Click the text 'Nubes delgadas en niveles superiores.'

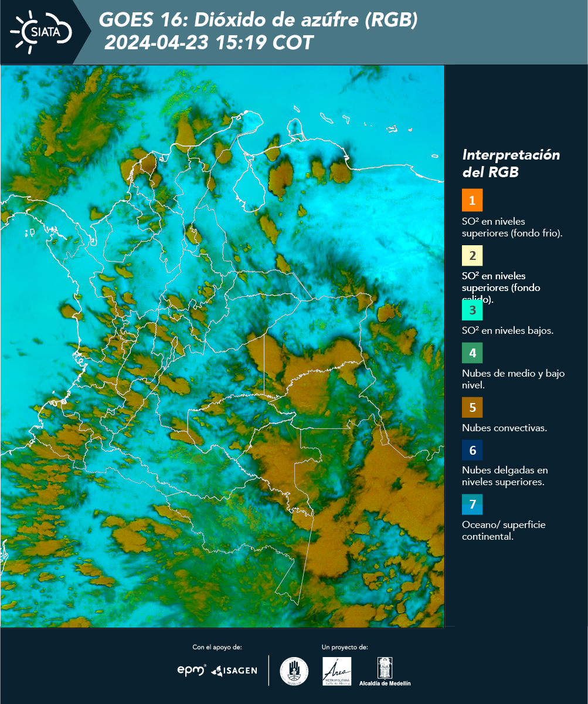click(x=505, y=476)
